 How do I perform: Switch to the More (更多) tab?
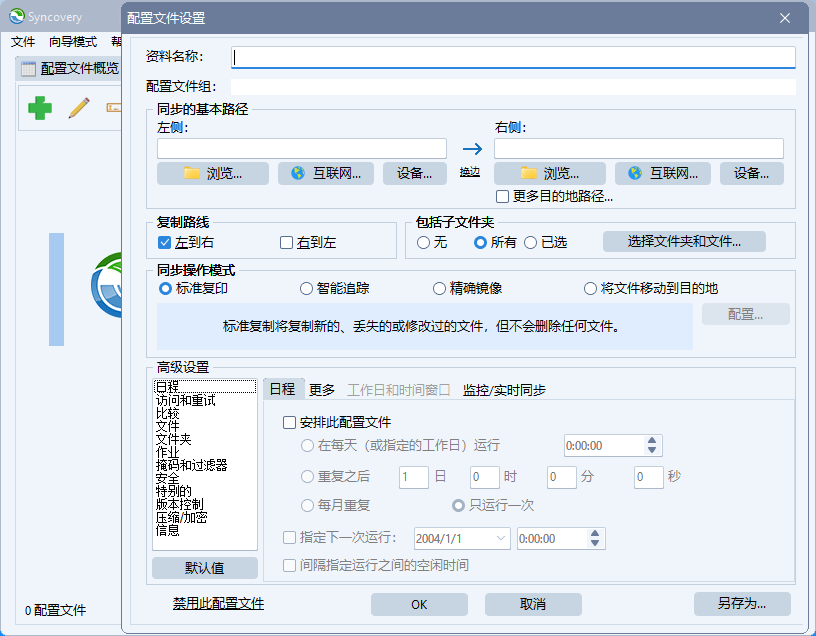[x=322, y=390]
